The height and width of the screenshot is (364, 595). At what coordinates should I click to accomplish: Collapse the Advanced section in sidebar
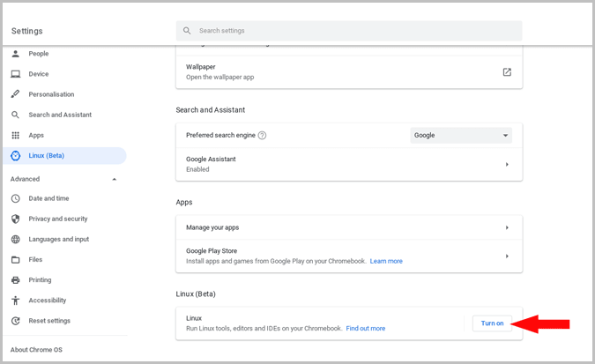(114, 179)
